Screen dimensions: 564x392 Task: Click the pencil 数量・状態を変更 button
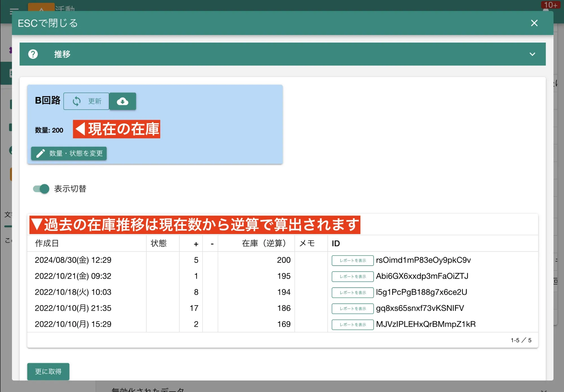coord(69,153)
